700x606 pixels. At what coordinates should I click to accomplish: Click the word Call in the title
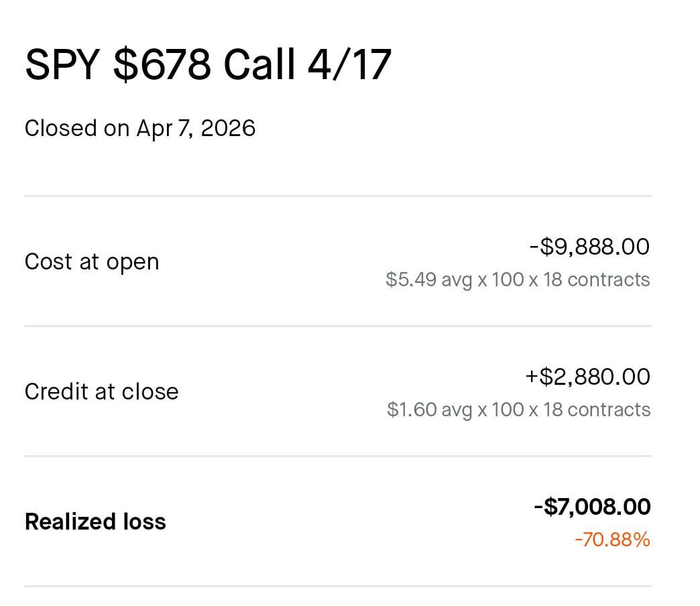259,64
